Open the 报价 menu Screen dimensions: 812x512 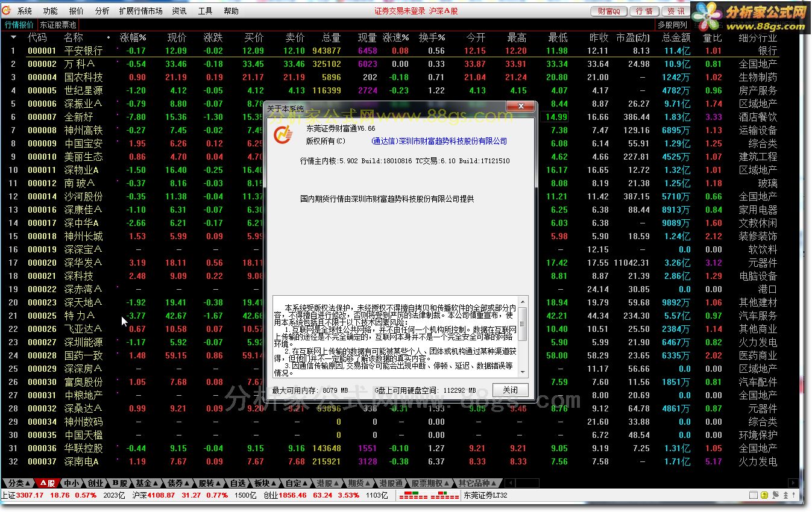pyautogui.click(x=77, y=11)
